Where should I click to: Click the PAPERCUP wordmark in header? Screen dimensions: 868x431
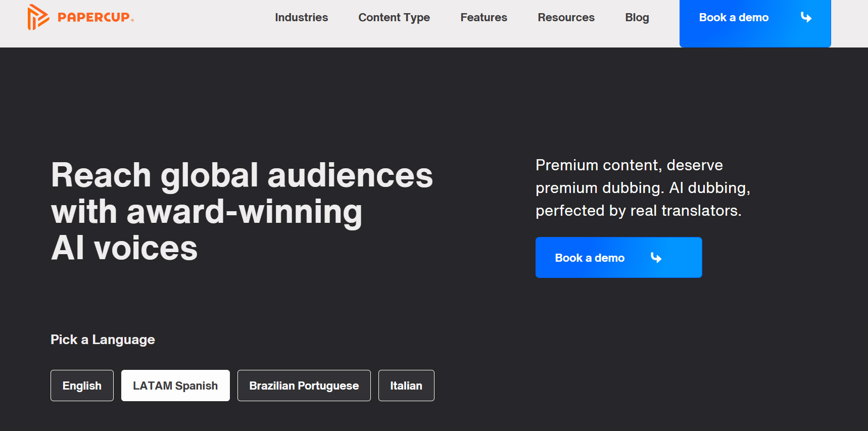(x=95, y=17)
